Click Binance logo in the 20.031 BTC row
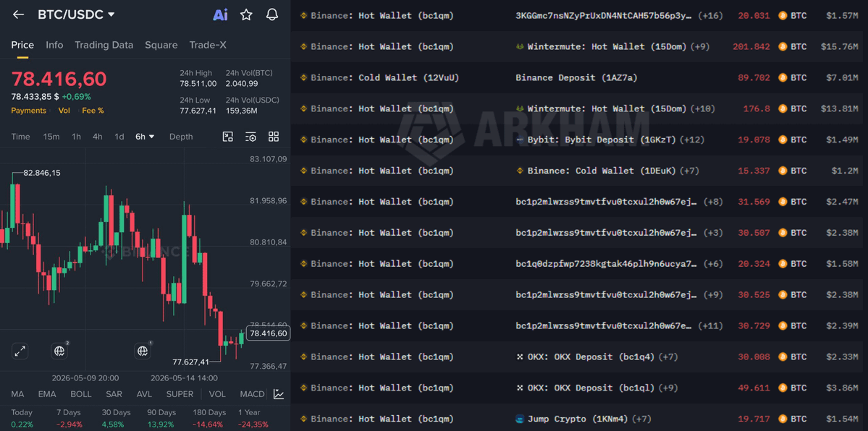 tap(303, 16)
